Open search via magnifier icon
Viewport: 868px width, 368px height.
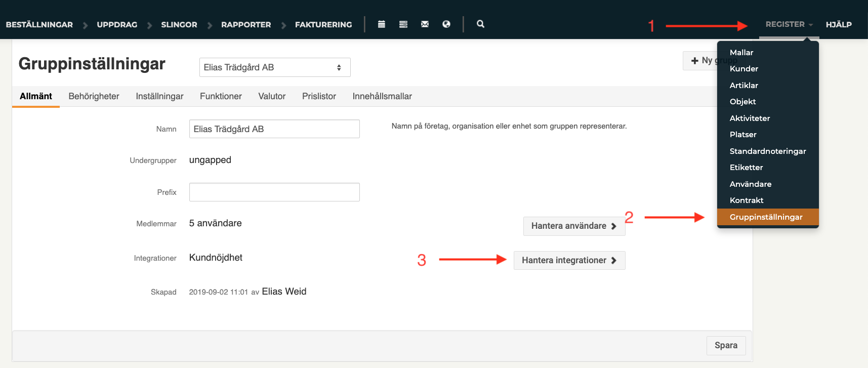[480, 24]
